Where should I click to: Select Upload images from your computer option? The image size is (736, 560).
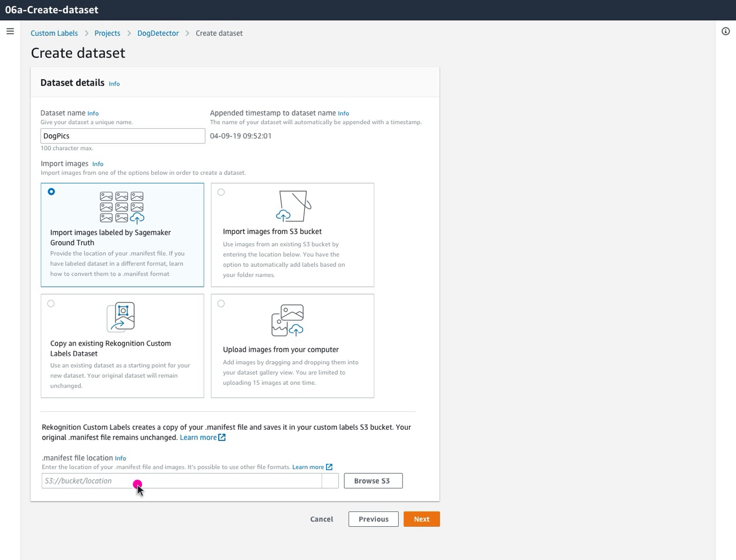pyautogui.click(x=221, y=304)
